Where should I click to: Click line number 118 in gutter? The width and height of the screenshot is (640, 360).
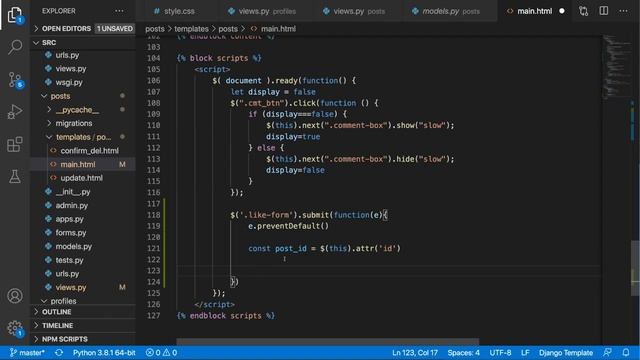153,215
